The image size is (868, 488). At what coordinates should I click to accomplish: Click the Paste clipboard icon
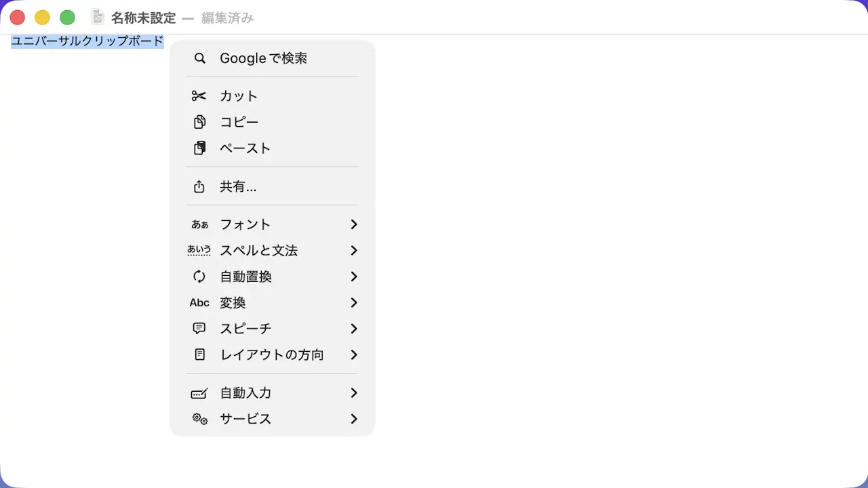click(199, 148)
